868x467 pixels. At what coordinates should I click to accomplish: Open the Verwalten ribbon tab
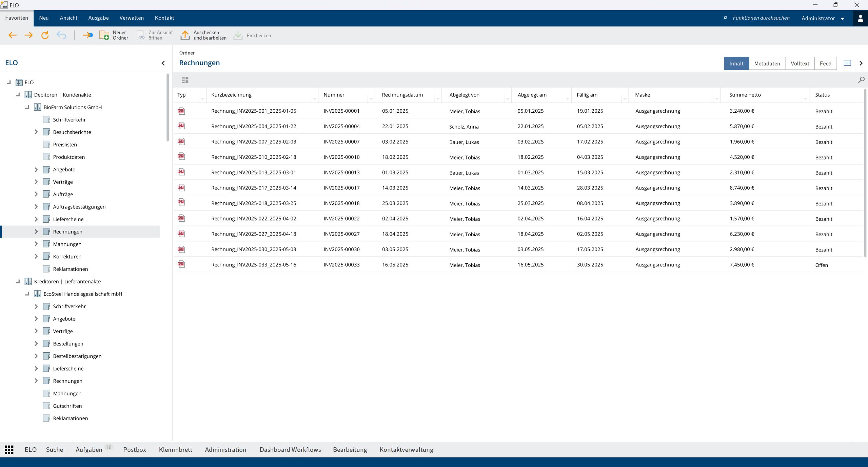click(132, 18)
